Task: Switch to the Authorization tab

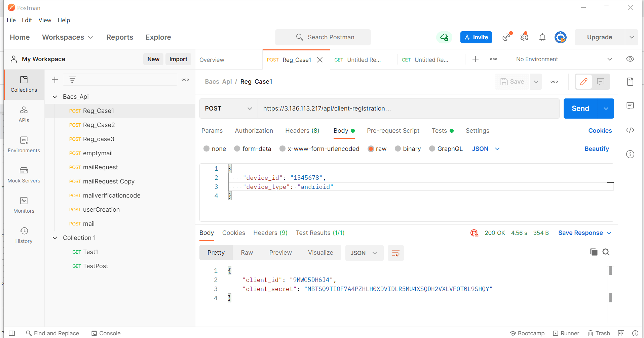Action: [x=254, y=131]
